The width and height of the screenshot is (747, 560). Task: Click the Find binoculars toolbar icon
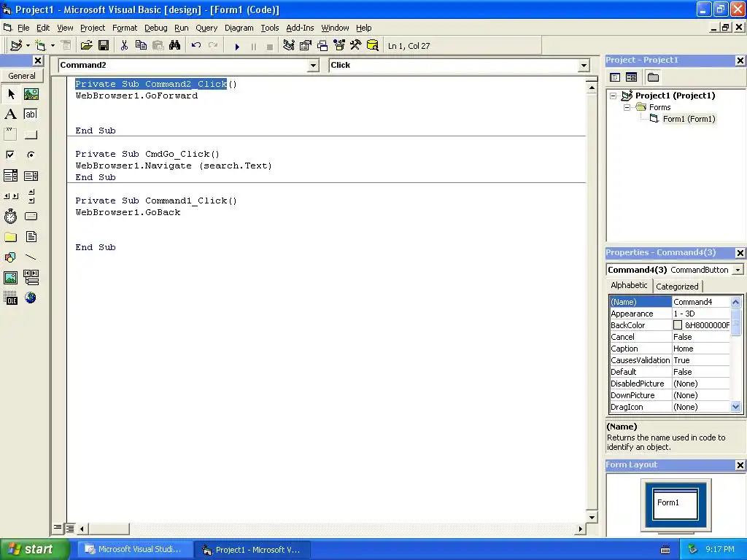click(175, 46)
